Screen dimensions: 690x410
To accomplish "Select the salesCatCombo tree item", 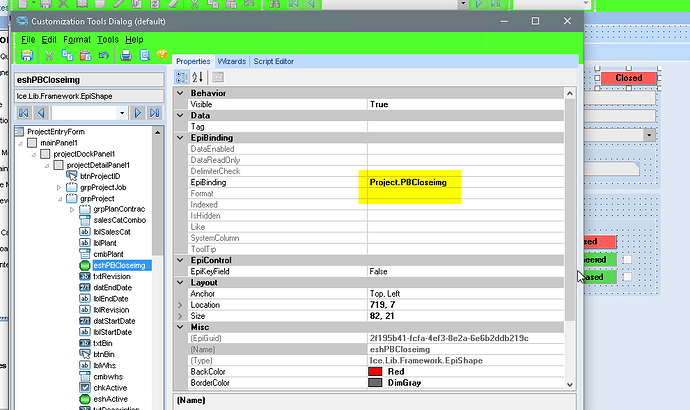I will tap(119, 220).
